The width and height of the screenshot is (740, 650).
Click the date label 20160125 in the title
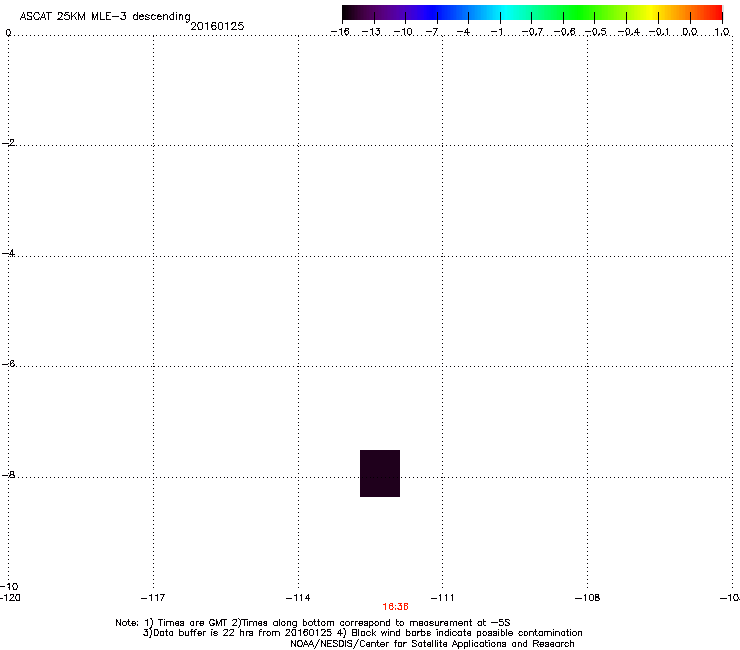[217, 26]
